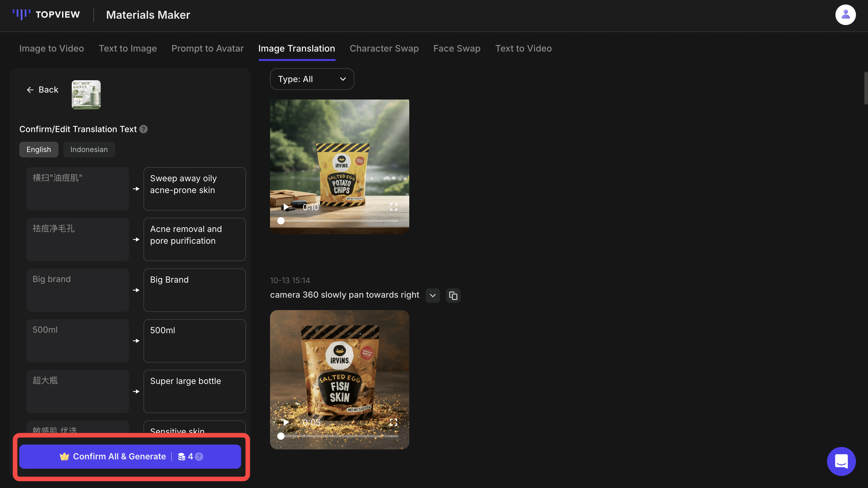Fullscreen the fish skin video

(x=393, y=422)
